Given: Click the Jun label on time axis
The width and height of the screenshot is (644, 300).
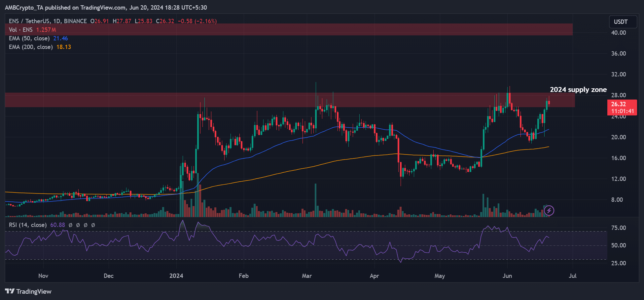Looking at the screenshot, I should tap(507, 276).
